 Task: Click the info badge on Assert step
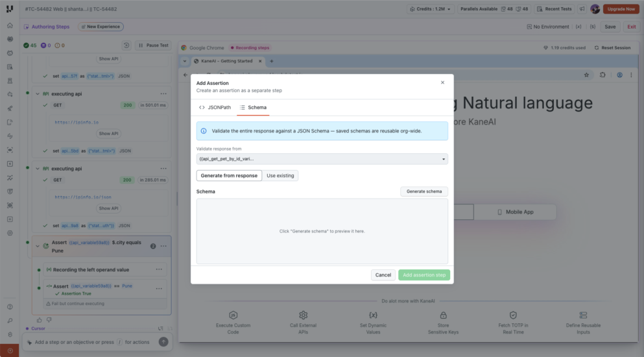click(153, 246)
